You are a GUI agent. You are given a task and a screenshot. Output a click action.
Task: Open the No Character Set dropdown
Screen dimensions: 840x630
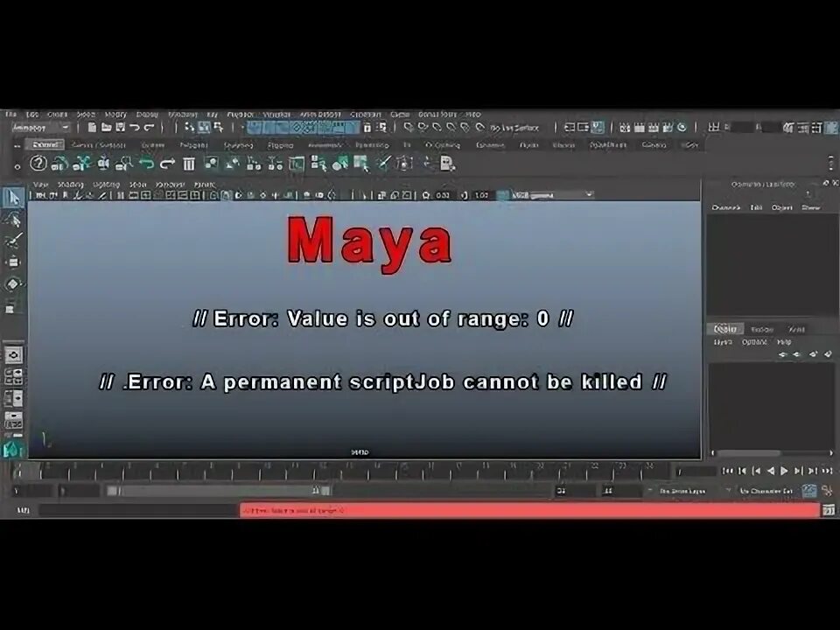765,491
